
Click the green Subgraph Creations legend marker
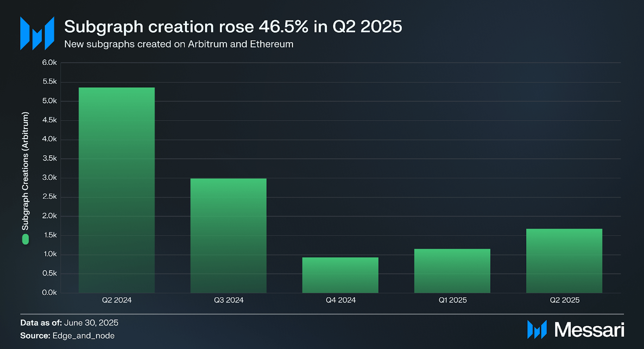coord(26,239)
